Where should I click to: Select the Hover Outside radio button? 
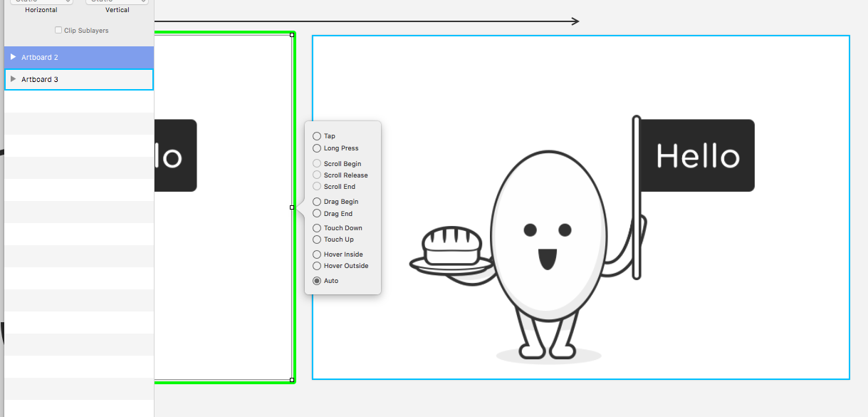[317, 266]
